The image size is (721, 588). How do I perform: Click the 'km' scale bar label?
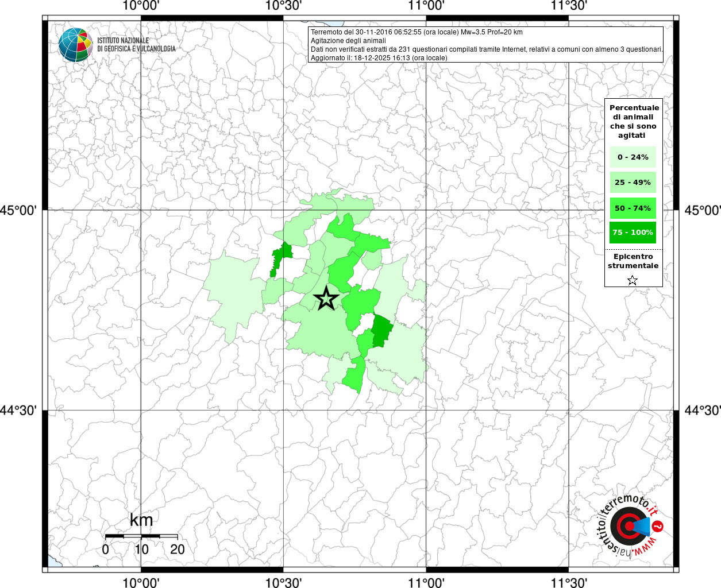tap(141, 520)
